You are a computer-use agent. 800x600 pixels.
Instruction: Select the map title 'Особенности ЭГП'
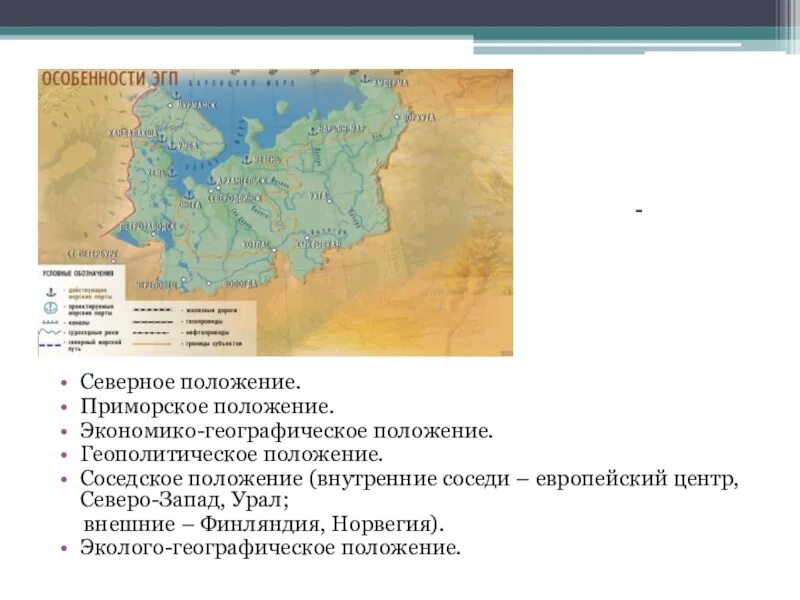pyautogui.click(x=110, y=79)
